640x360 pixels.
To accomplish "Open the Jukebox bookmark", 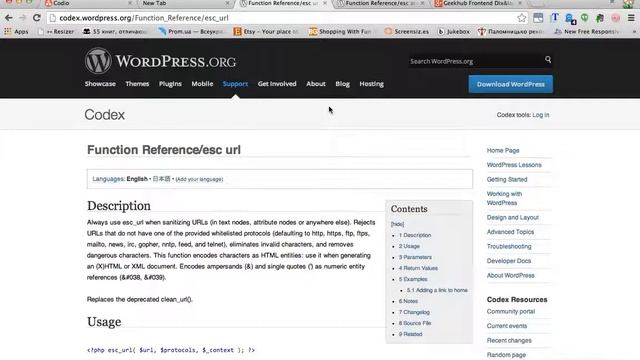I will [x=453, y=31].
